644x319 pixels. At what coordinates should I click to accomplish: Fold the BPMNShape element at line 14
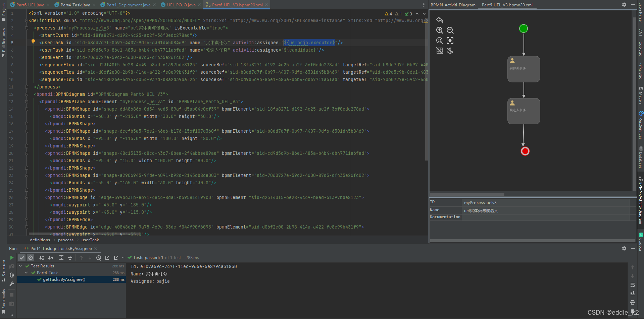click(x=27, y=109)
